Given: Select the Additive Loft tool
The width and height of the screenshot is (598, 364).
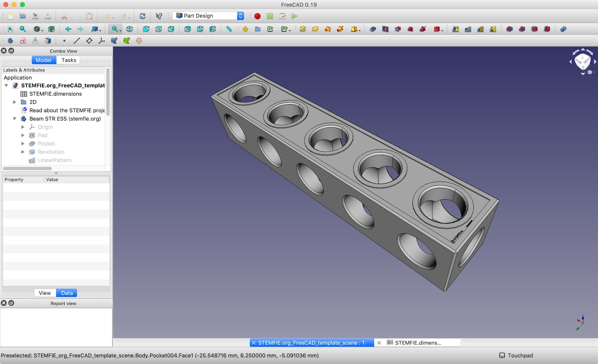Looking at the screenshot, I should coord(328,29).
